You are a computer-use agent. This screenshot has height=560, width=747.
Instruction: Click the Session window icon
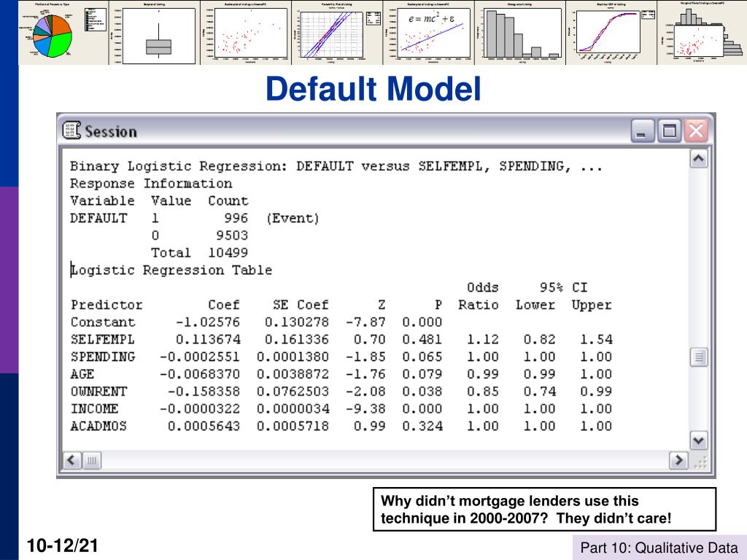tap(71, 130)
